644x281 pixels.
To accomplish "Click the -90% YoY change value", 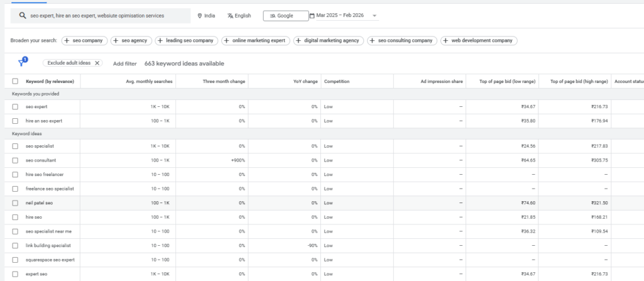I will tap(313, 246).
